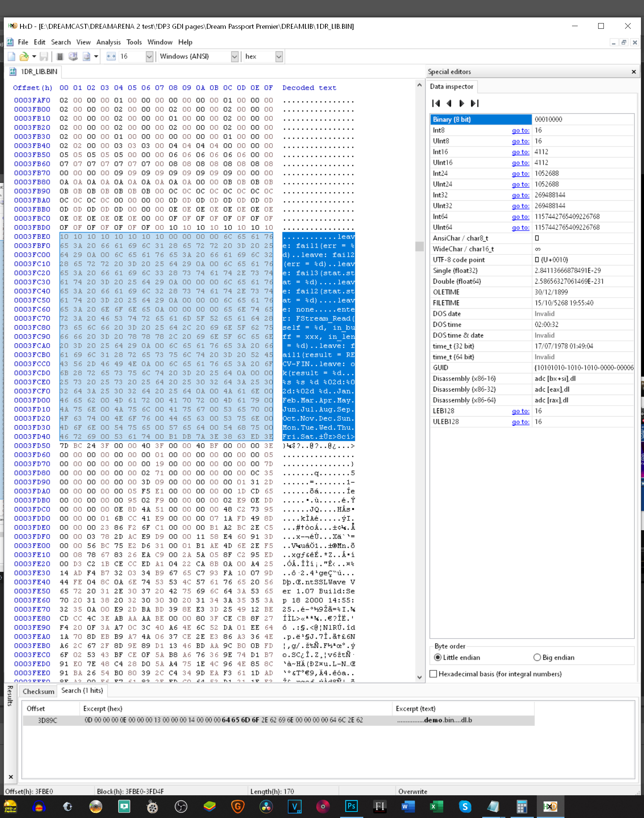Click the bytes-per-row width arrows icon
The image size is (644, 818).
point(111,57)
